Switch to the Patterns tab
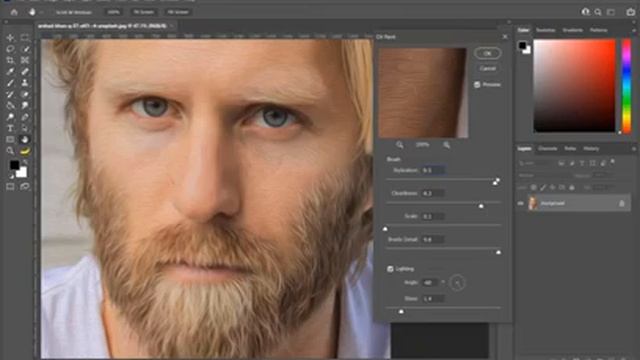Screen dimensions: 640x360 [598, 30]
